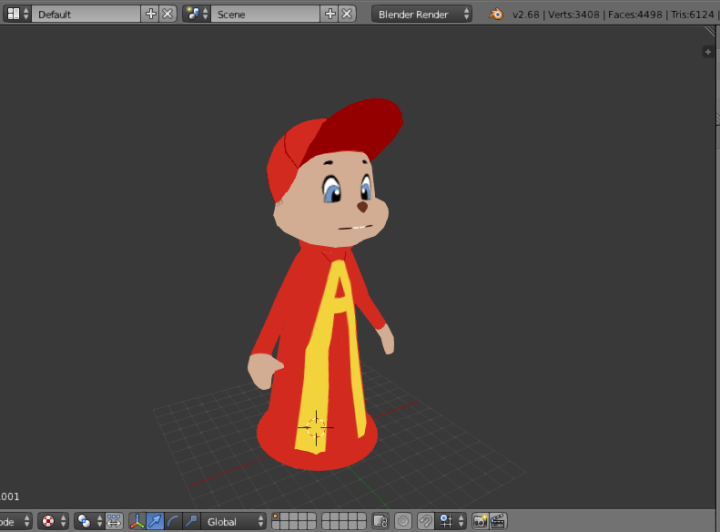
Task: Render OpenGL animation with clapperboard icon
Action: 497,521
